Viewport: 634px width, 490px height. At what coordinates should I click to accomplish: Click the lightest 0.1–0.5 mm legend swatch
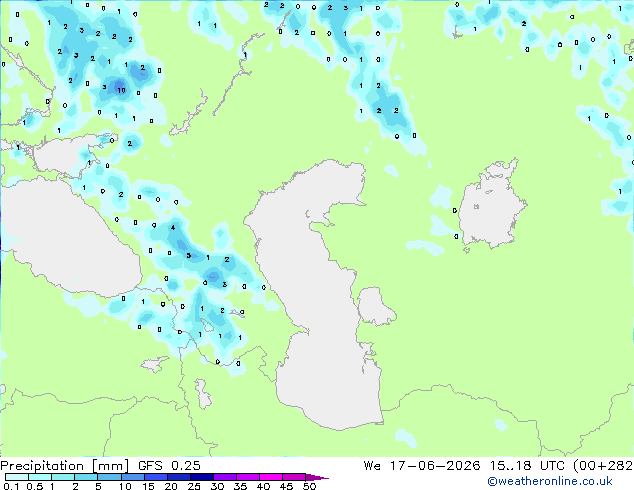(17, 477)
